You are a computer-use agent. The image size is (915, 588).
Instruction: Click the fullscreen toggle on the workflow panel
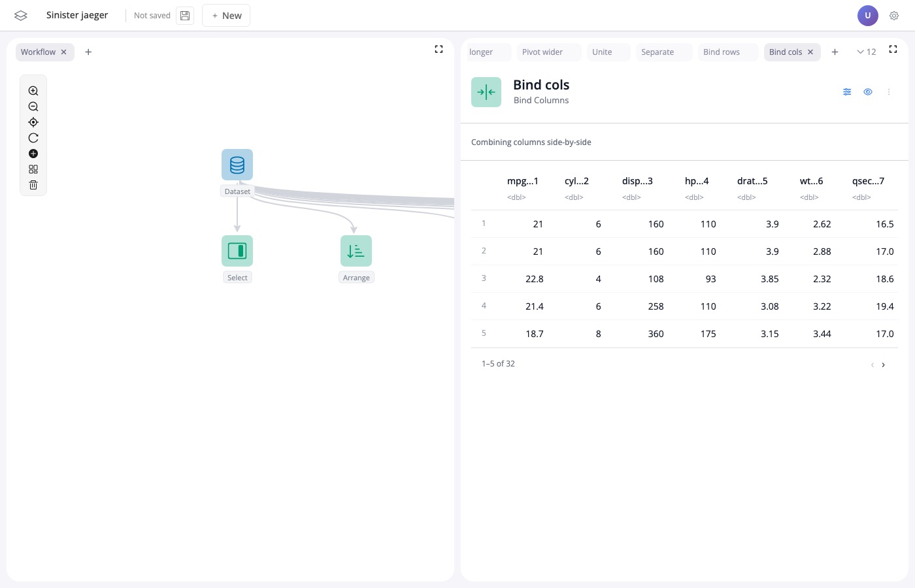click(x=439, y=48)
